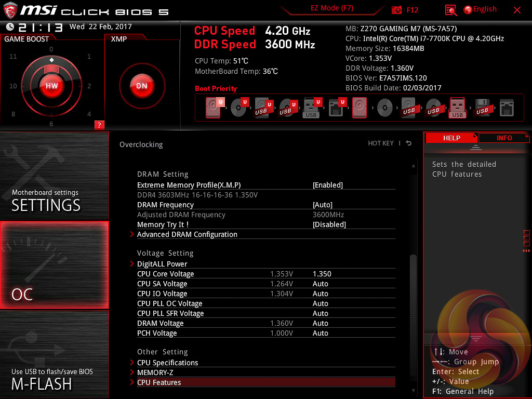This screenshot has width=532, height=399.
Task: Turn off the XMP ON button
Action: 142,86
